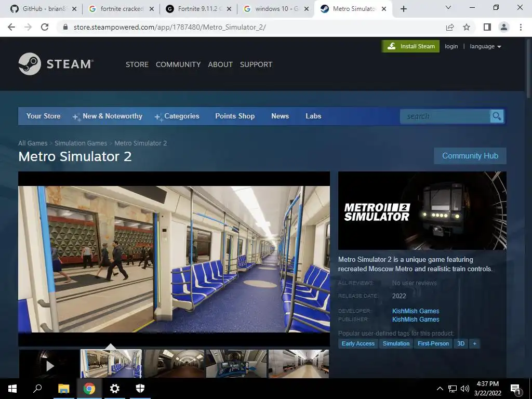The width and height of the screenshot is (532, 399).
Task: Click the browser address bar URL
Action: (170, 27)
